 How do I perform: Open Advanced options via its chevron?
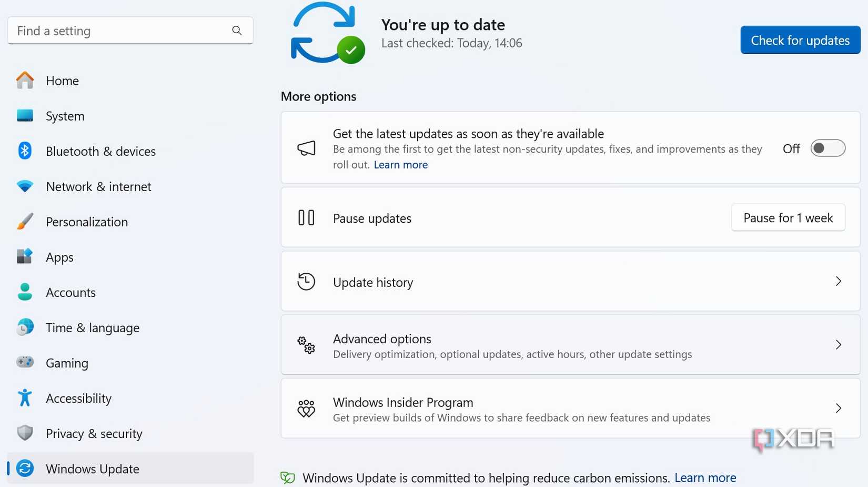pos(839,345)
